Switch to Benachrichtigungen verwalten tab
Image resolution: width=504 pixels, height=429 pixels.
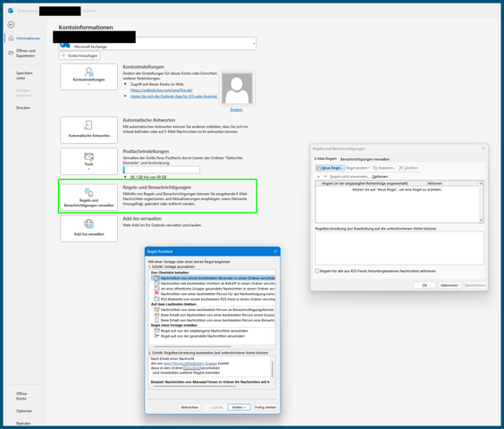tap(365, 159)
